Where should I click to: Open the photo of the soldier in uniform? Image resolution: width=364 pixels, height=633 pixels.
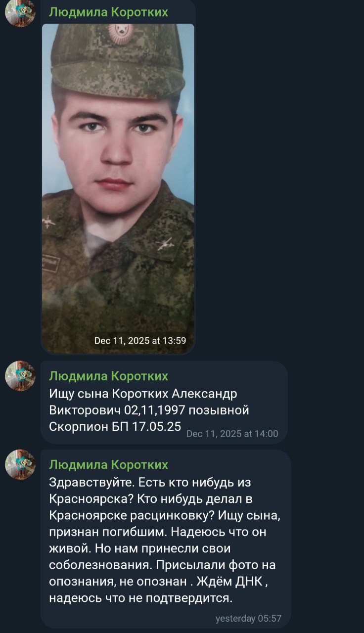click(x=118, y=188)
